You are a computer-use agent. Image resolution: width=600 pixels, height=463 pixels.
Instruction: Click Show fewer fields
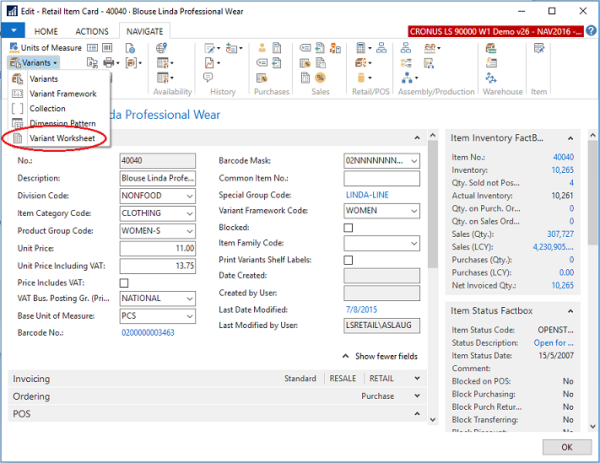(x=380, y=356)
